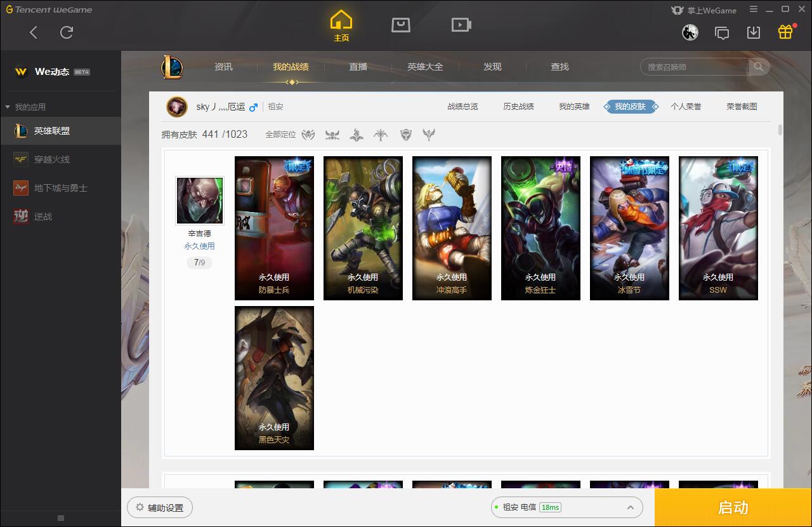Image resolution: width=812 pixels, height=527 pixels.
Task: Filter by first role icon after 全部定位
Action: coord(308,135)
